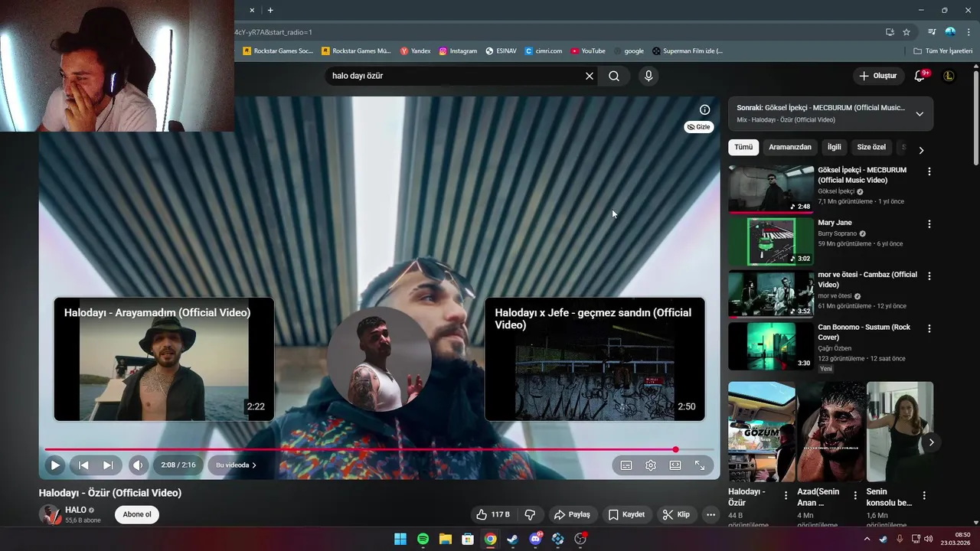Open Discord from the taskbar

[535, 539]
